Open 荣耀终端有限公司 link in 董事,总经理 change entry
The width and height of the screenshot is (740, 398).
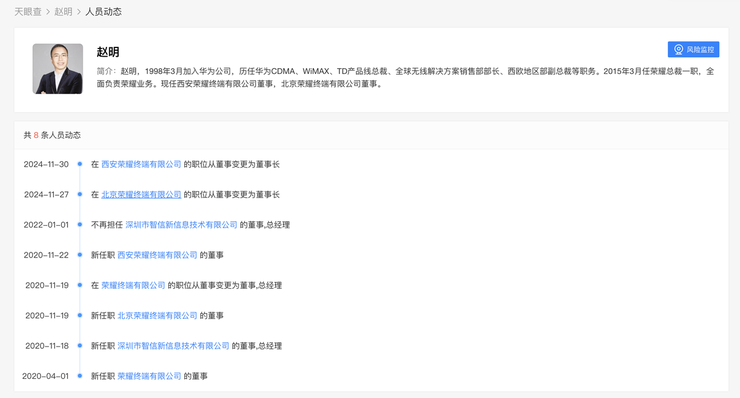133,285
